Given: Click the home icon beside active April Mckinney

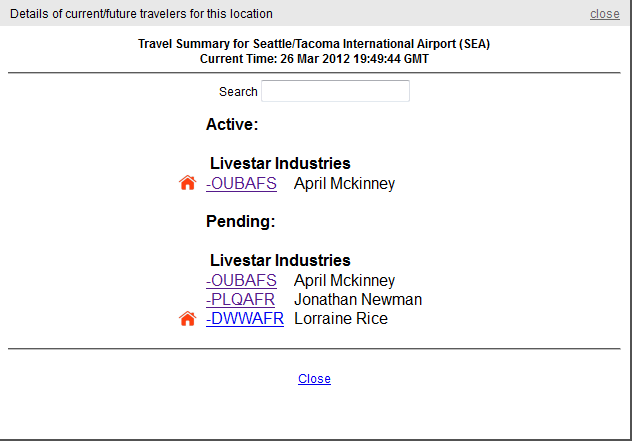Looking at the screenshot, I should [x=187, y=183].
